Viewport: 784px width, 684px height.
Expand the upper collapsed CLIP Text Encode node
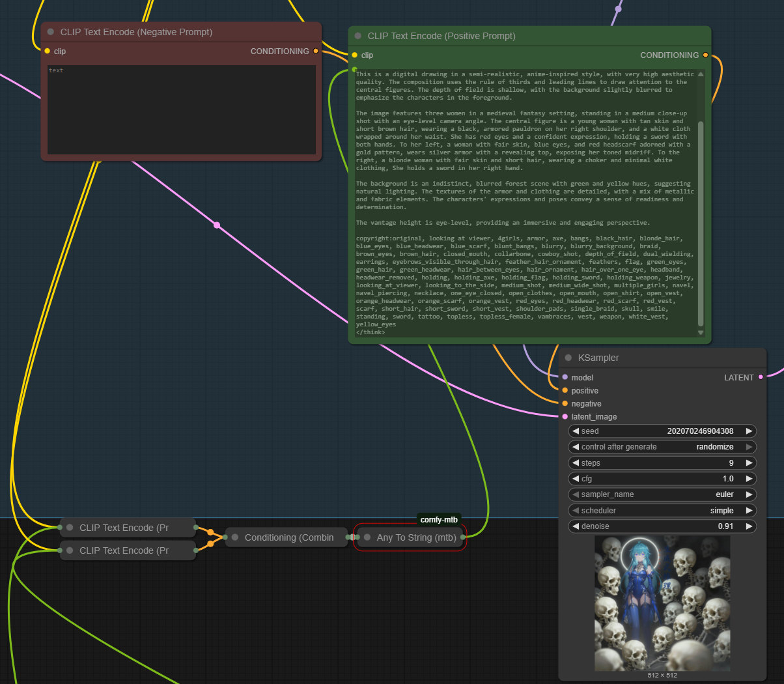tap(70, 528)
